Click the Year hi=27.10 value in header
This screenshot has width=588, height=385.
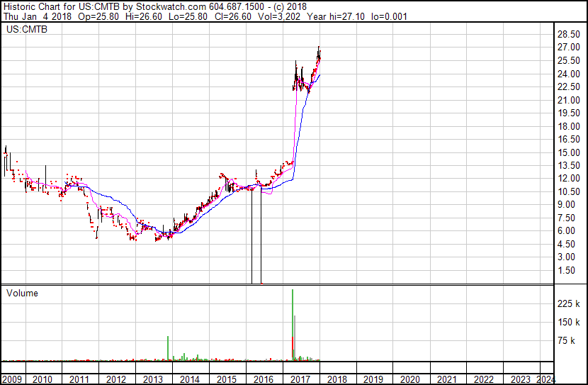344,17
